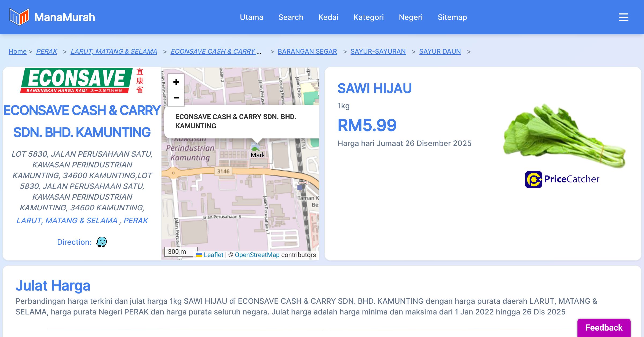Open the hamburger menu
The image size is (644, 337).
(x=623, y=17)
